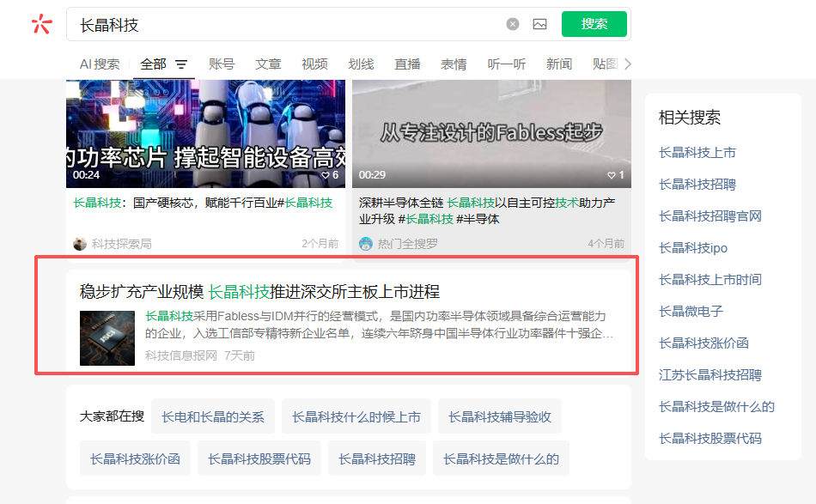816x504 pixels.
Task: Open video titled 深耕半导体全链
Action: 487,210
